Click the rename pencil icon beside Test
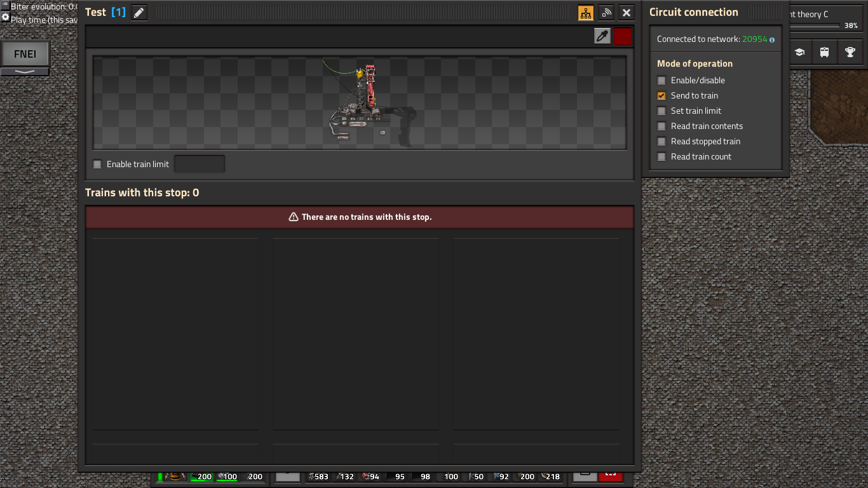 click(x=139, y=12)
